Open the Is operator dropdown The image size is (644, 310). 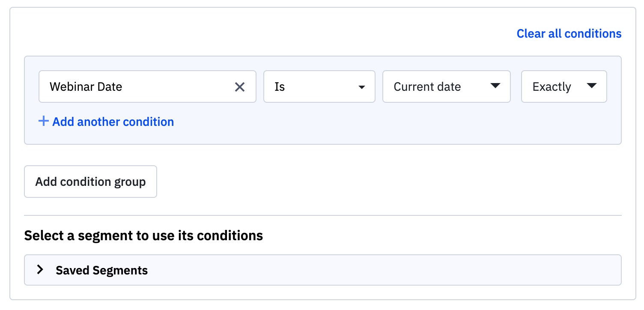tap(319, 87)
